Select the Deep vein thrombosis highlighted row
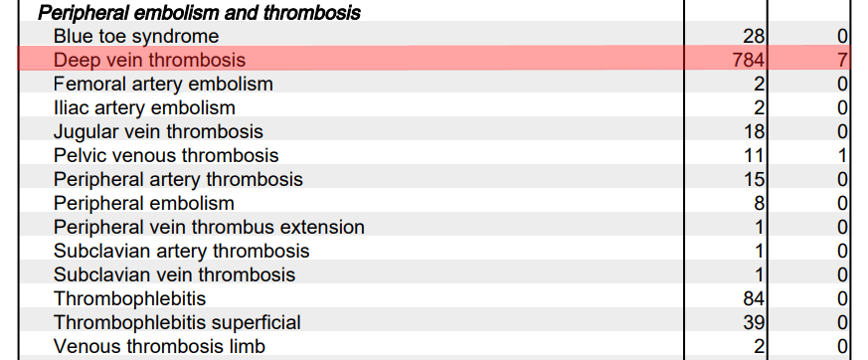This screenshot has height=360, width=868. pos(434,58)
